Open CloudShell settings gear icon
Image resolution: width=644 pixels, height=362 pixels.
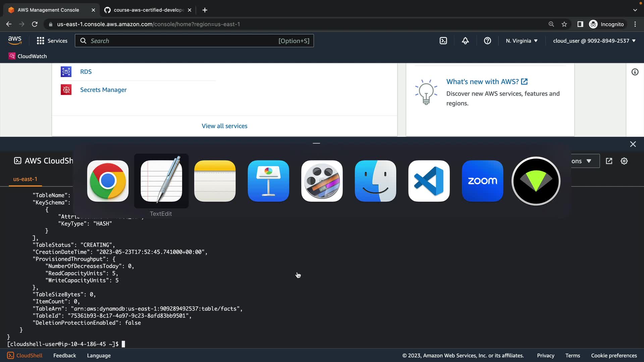click(624, 161)
